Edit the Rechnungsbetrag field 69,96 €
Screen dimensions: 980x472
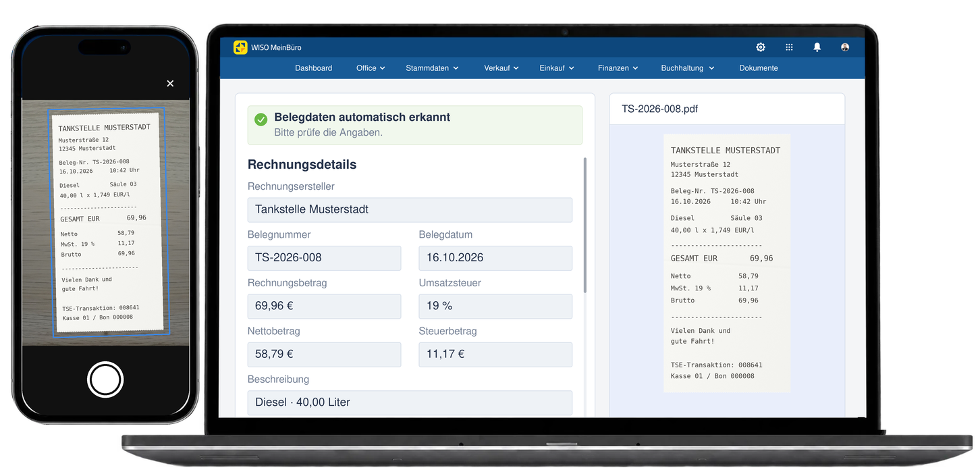click(x=324, y=306)
